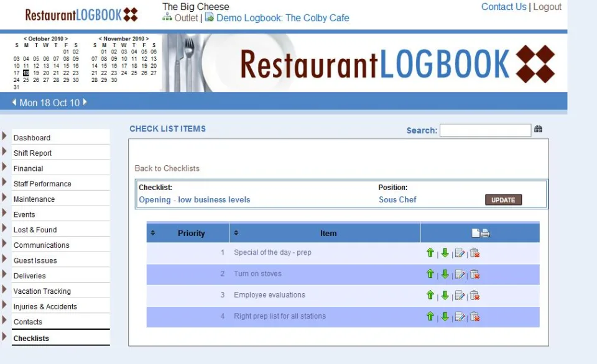Image resolution: width=597 pixels, height=364 pixels.
Task: Sort table by Item column
Action: (236, 233)
